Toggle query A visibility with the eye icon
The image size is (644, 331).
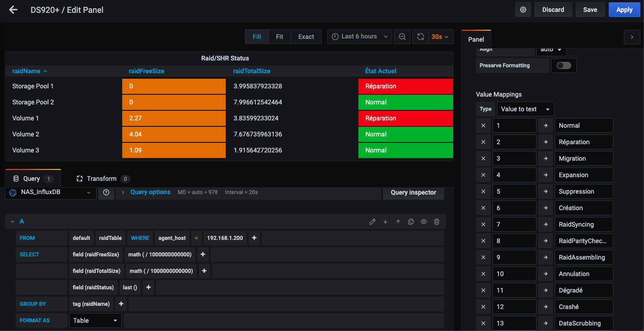[424, 222]
